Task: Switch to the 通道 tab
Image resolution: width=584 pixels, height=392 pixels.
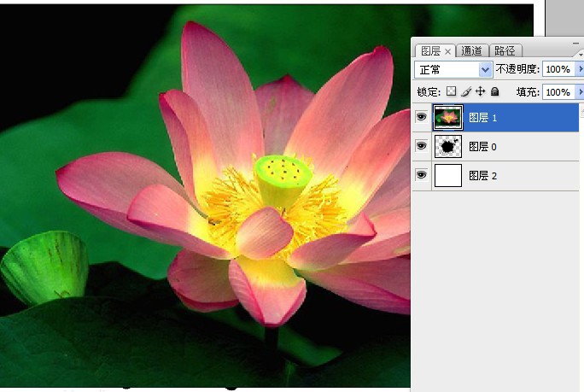Action: tap(471, 50)
